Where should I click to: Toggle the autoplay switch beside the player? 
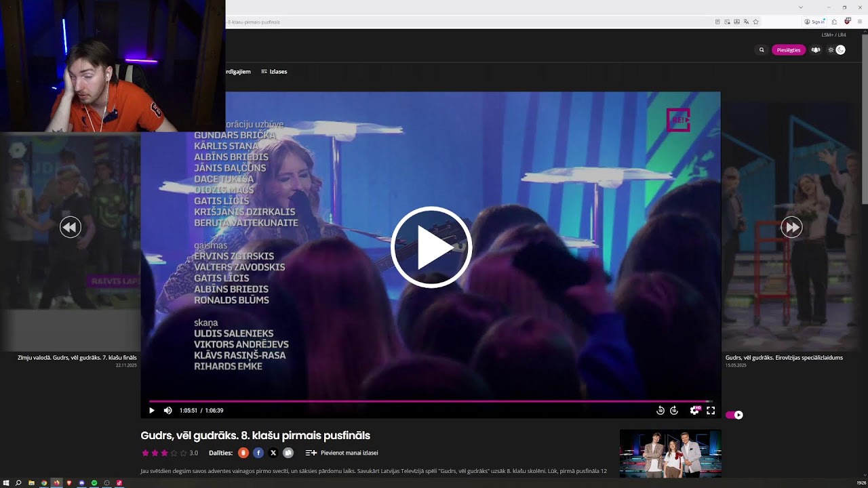[734, 415]
